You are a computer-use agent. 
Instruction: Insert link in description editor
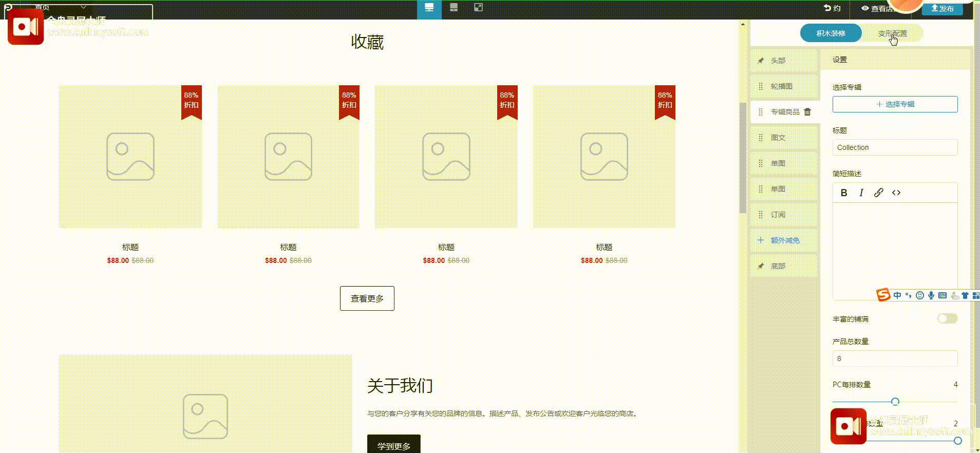(x=879, y=193)
